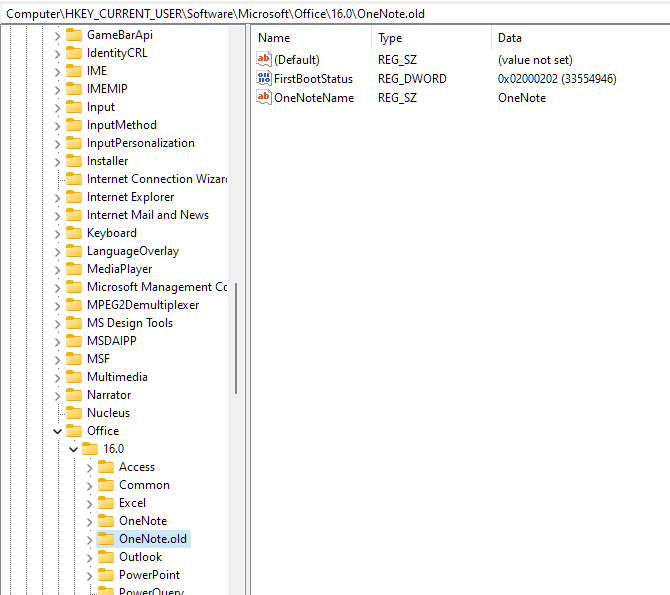The height and width of the screenshot is (595, 670).
Task: Click the Nucleus folder icon
Action: pos(74,413)
